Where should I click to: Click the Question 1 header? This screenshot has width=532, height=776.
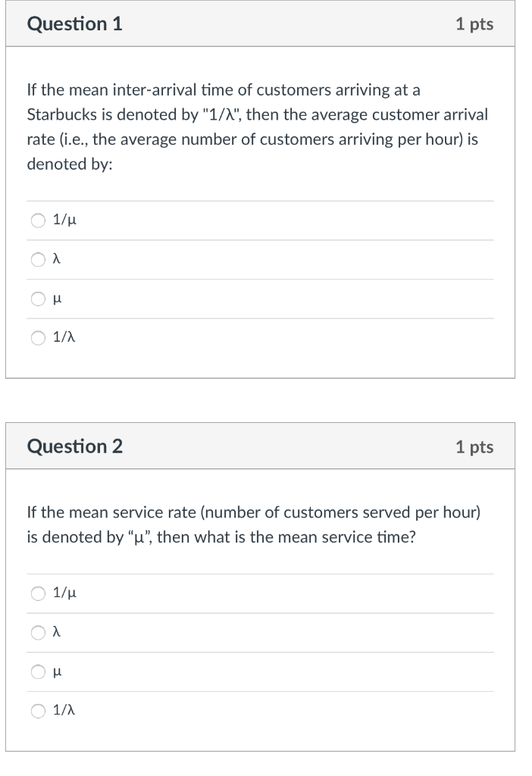(73, 23)
